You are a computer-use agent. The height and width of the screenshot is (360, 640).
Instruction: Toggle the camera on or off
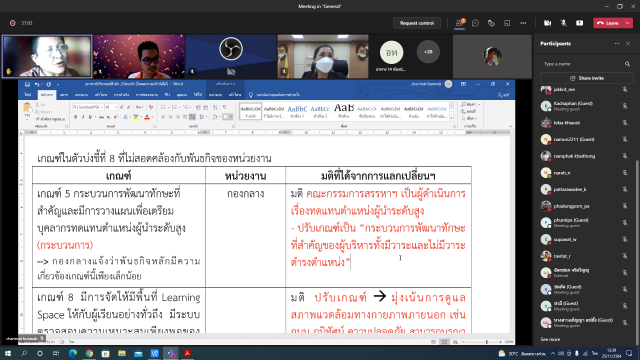click(x=547, y=23)
